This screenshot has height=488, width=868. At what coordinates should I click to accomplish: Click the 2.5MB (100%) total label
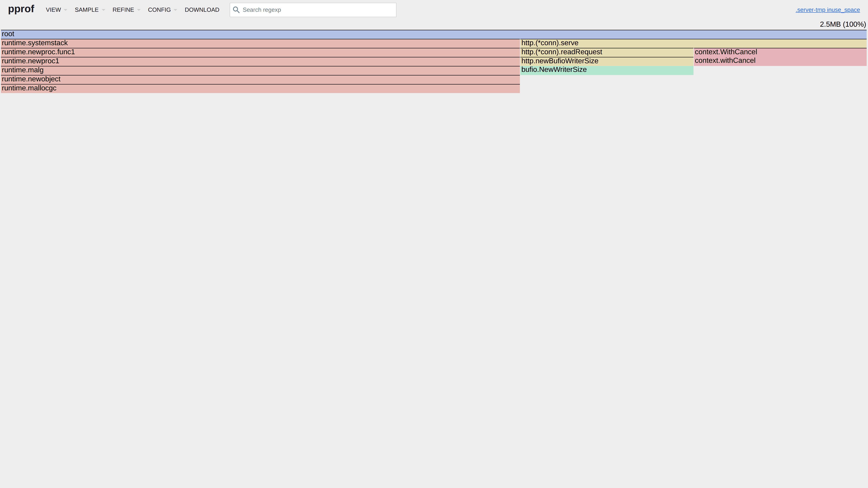click(x=843, y=24)
